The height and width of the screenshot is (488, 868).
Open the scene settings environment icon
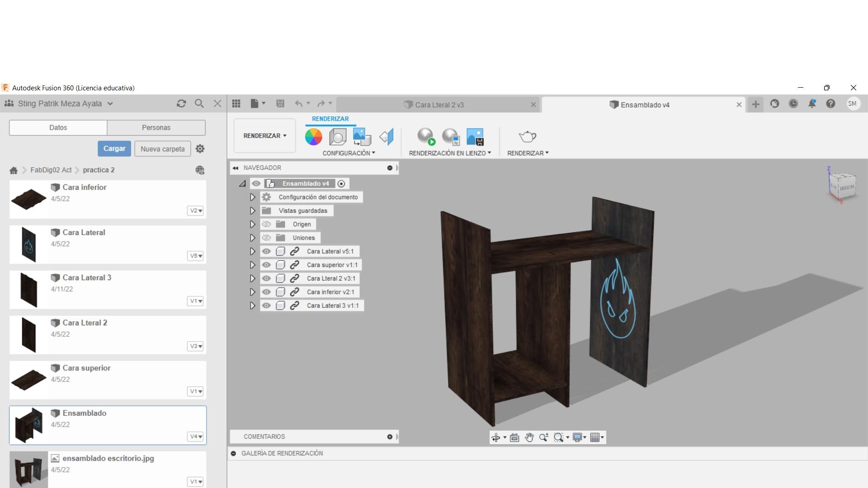pos(338,136)
